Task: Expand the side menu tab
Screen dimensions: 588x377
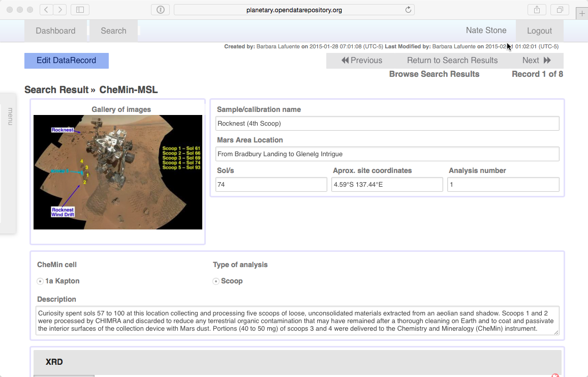Action: tap(8, 163)
